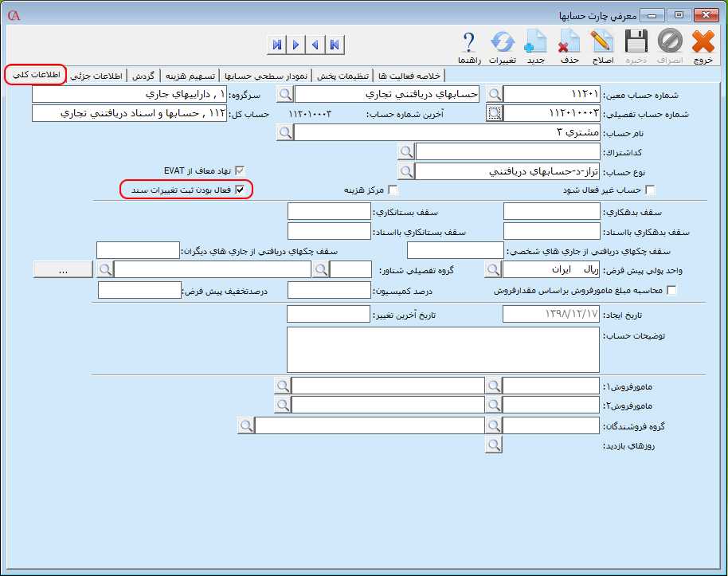Screen dimensions: 728x576
Task: Uncheck فعال بودن ثبت تغییرات سند
Action: tap(240, 190)
